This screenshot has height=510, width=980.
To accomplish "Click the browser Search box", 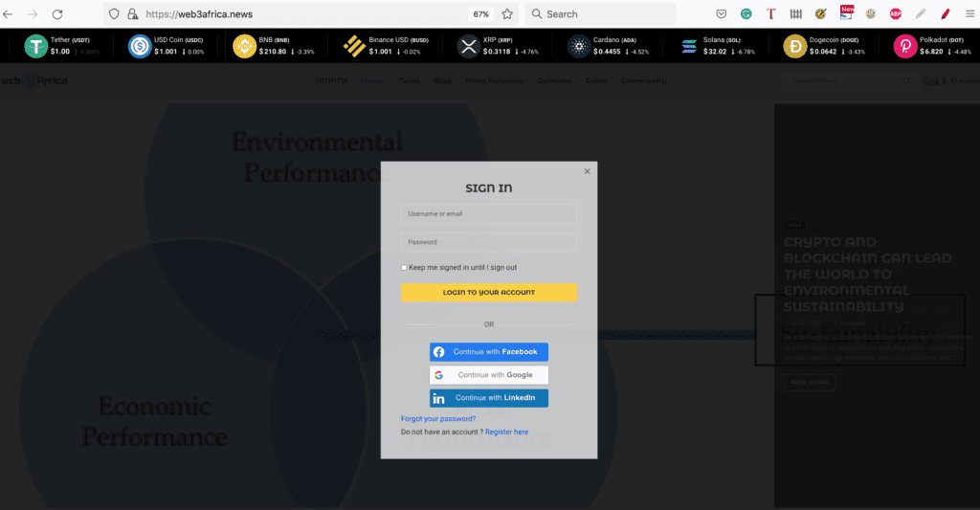I will click(x=600, y=13).
